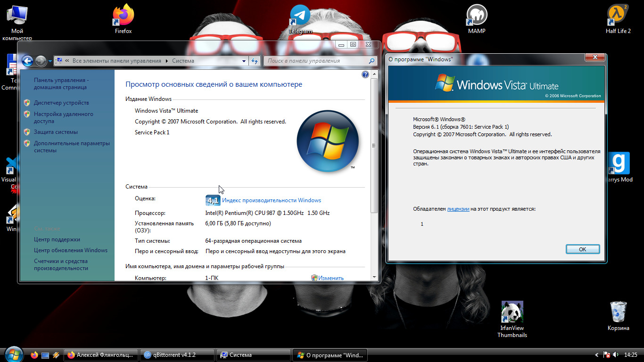Select the MAMP desktop shortcut
Viewport: 644px width, 362px height.
click(x=477, y=19)
